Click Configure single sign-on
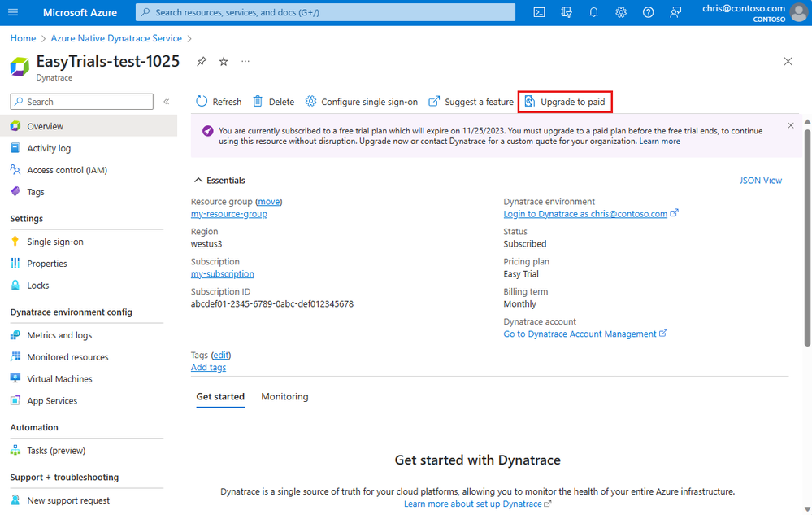Viewport: 812px width, 515px height. click(x=362, y=102)
